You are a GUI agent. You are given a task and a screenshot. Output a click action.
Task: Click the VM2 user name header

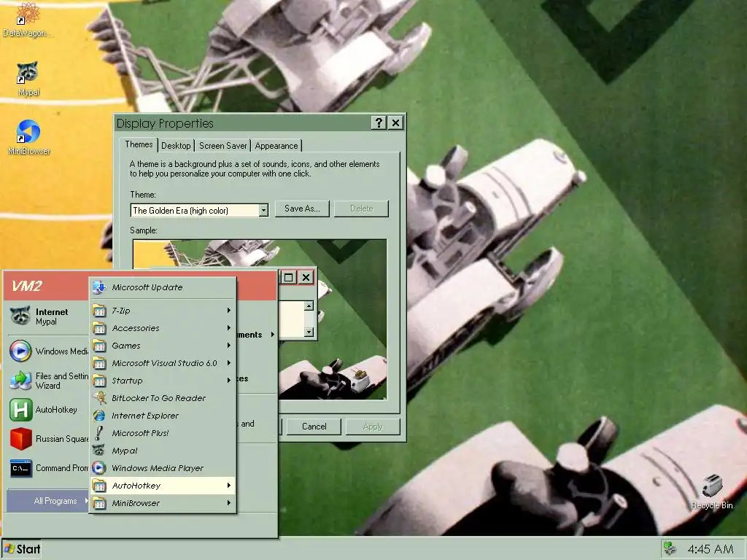click(x=27, y=286)
